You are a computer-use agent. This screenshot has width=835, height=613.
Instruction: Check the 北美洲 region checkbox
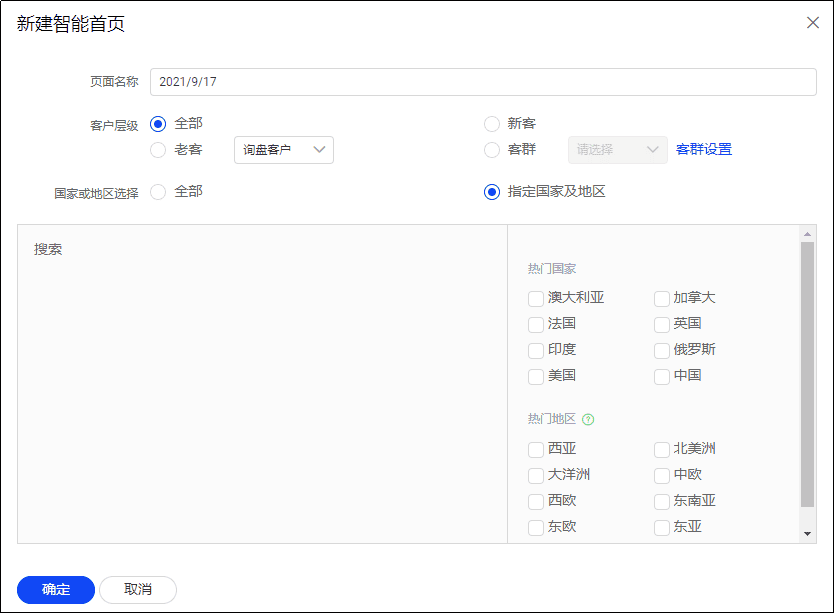[x=661, y=450]
